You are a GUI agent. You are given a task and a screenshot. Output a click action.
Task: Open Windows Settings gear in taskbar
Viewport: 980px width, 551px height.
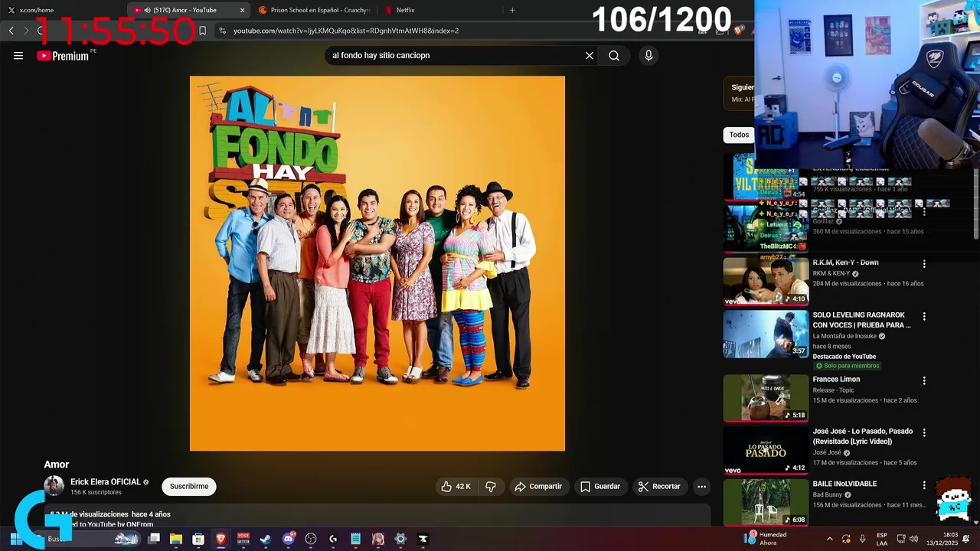coord(400,539)
